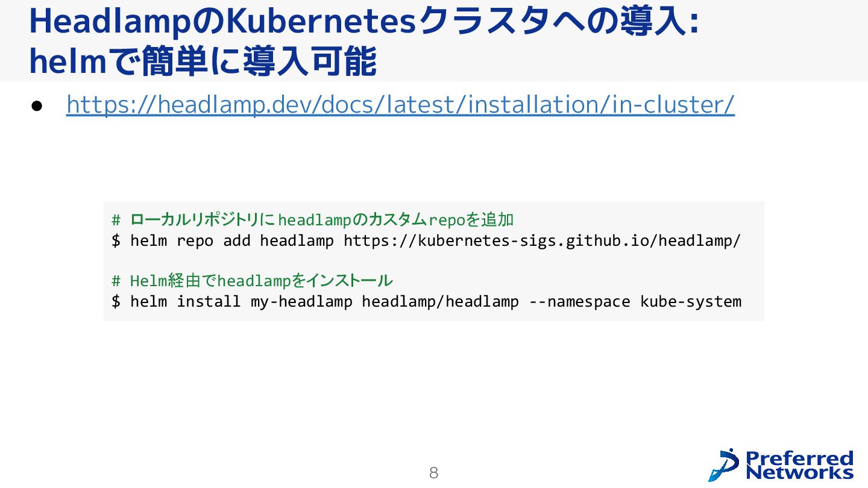The image size is (868, 488).
Task: Select the comment 'Helm経由でheadlampをインストール'
Action: tap(252, 281)
